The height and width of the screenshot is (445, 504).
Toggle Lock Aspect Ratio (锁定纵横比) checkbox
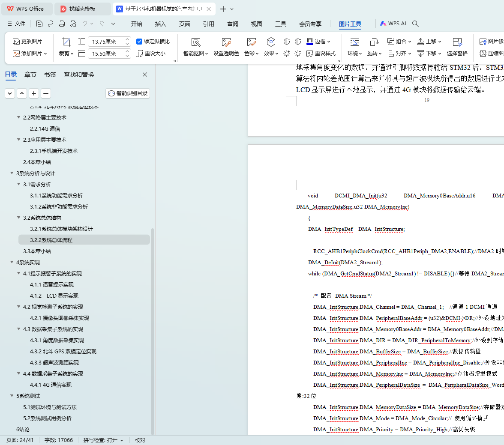[x=139, y=42]
